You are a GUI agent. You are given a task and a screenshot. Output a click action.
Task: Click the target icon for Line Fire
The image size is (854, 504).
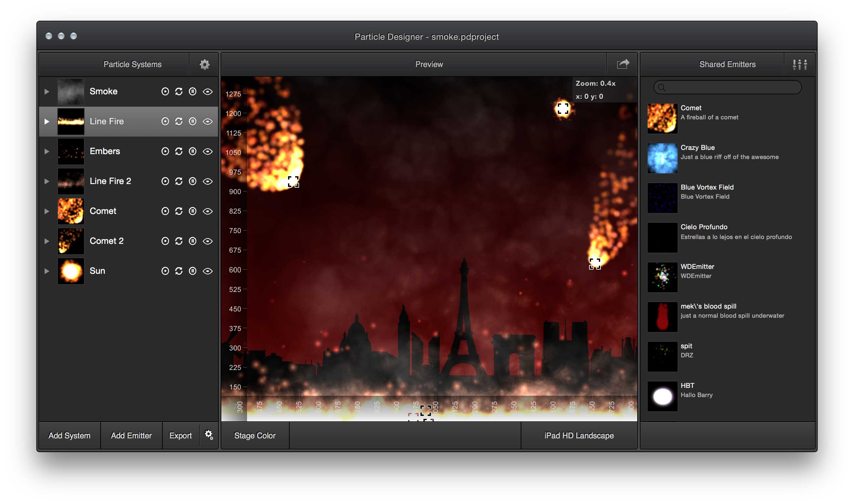point(165,121)
